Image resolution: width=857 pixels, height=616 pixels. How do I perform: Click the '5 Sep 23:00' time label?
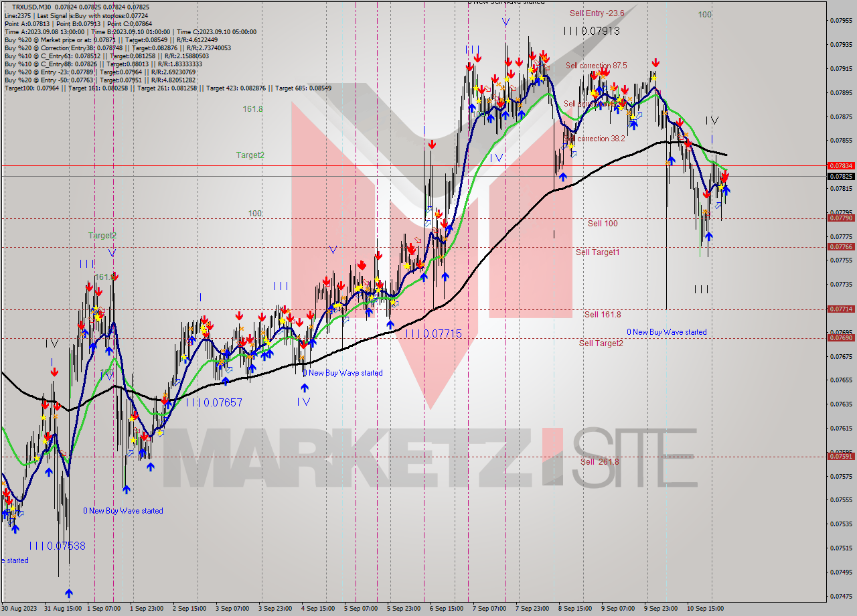pos(404,609)
